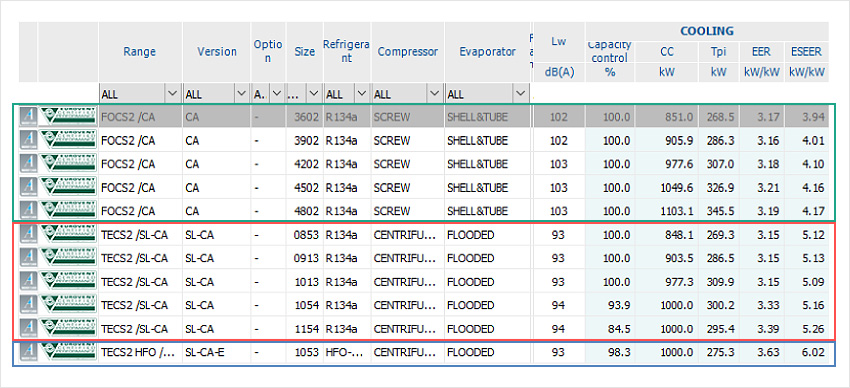Click the CC column header

(x=666, y=52)
